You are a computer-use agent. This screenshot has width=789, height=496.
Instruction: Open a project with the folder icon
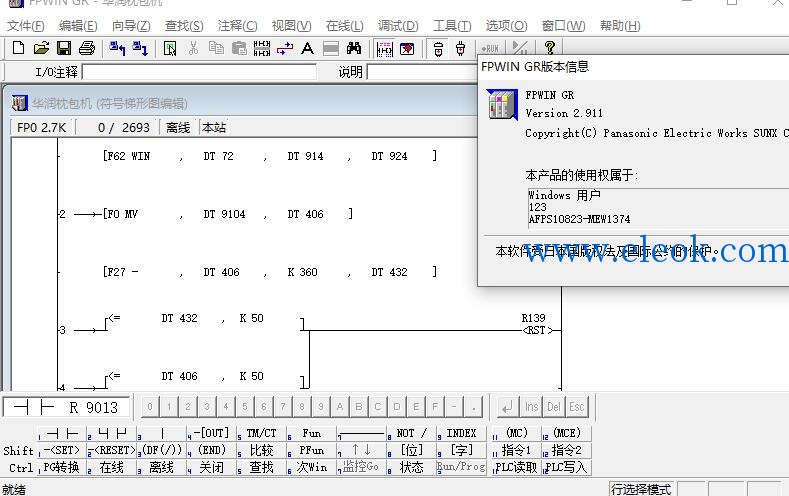(x=41, y=48)
